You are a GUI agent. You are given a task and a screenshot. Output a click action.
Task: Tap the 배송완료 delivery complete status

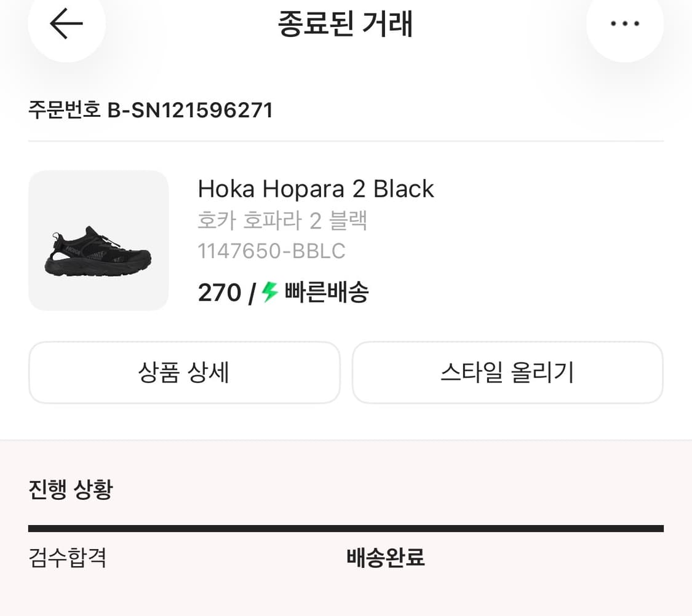pos(384,559)
